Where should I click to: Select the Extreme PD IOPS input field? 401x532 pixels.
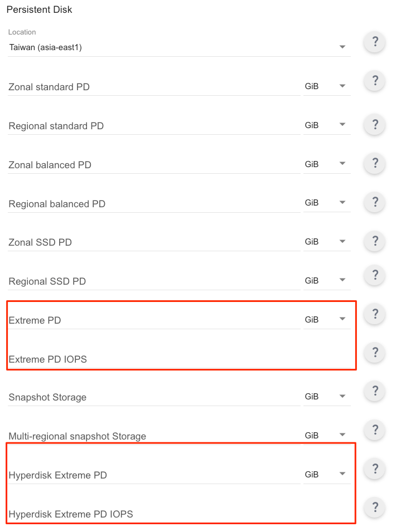(179, 359)
